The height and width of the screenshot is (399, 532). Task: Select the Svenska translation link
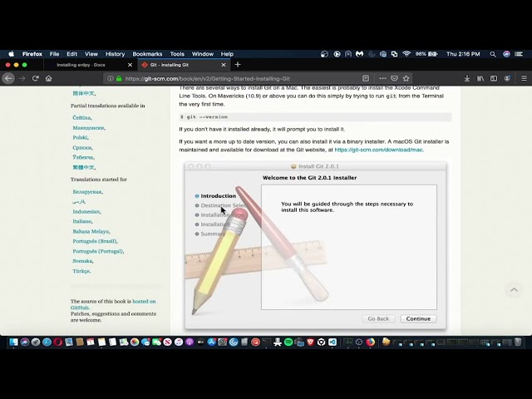coord(83,261)
